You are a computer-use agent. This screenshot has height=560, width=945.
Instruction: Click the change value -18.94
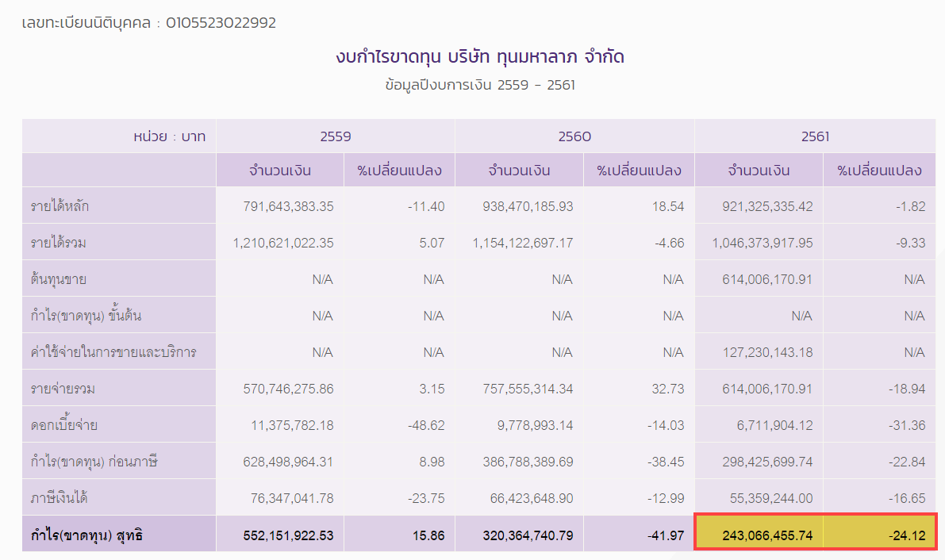907,389
